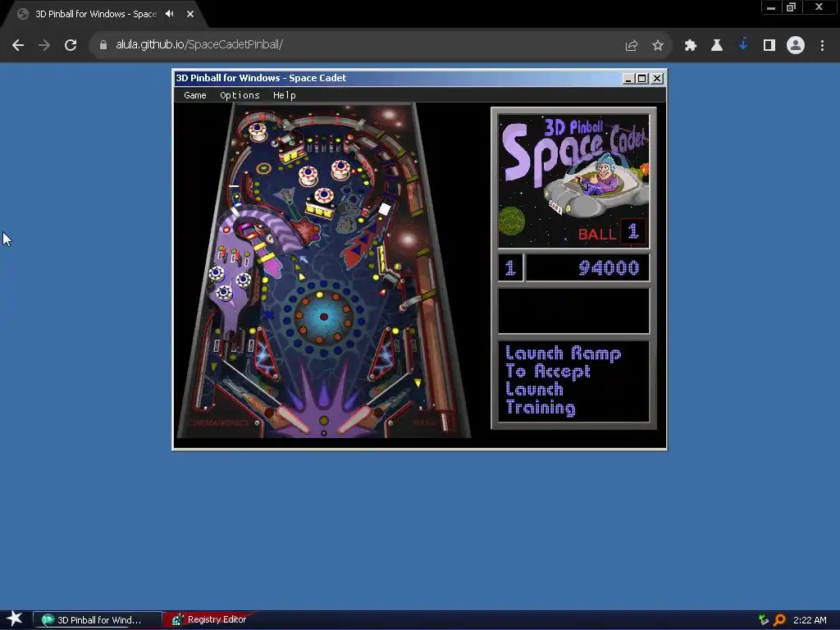Open the browser extensions puzzle icon
The height and width of the screenshot is (630, 840).
point(690,46)
